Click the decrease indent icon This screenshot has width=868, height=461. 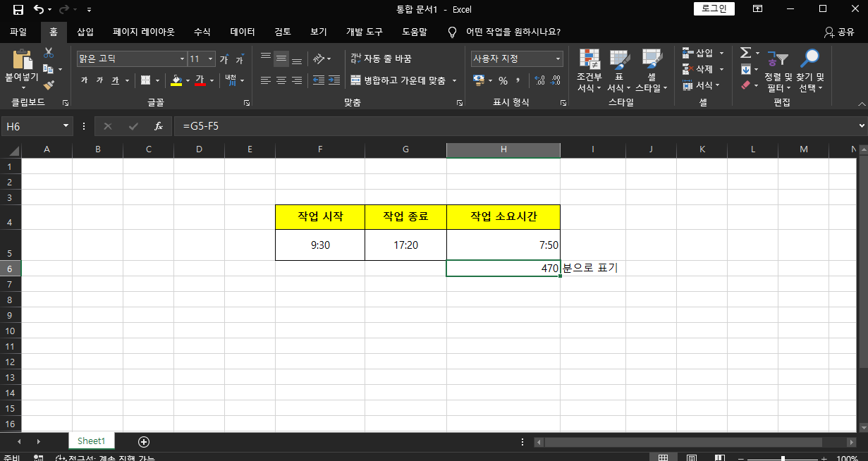[319, 80]
